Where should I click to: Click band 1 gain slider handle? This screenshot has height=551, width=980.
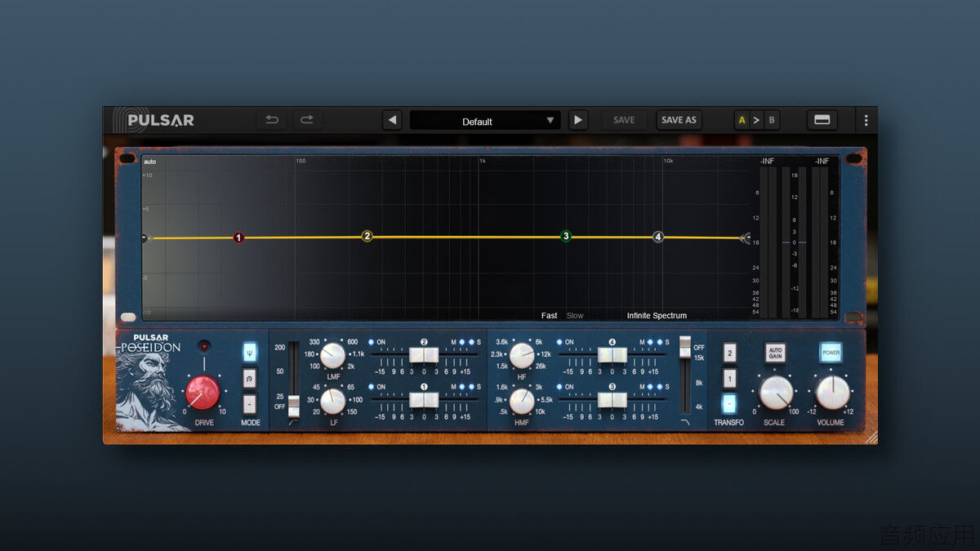[424, 400]
